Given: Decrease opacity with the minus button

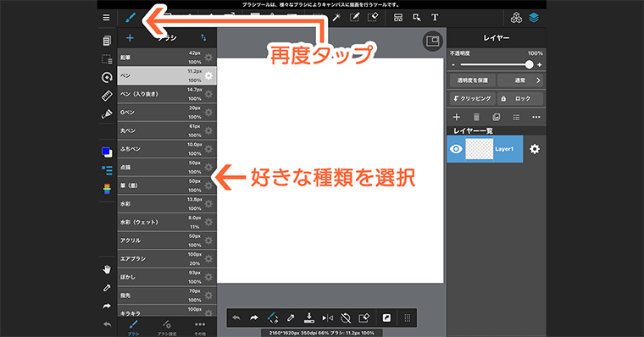Looking at the screenshot, I should pos(453,65).
